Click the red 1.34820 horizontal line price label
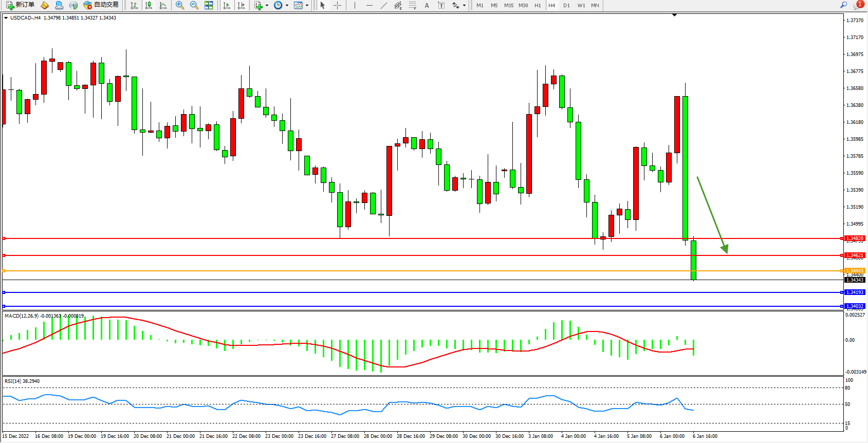The height and width of the screenshot is (443, 868). (x=855, y=238)
